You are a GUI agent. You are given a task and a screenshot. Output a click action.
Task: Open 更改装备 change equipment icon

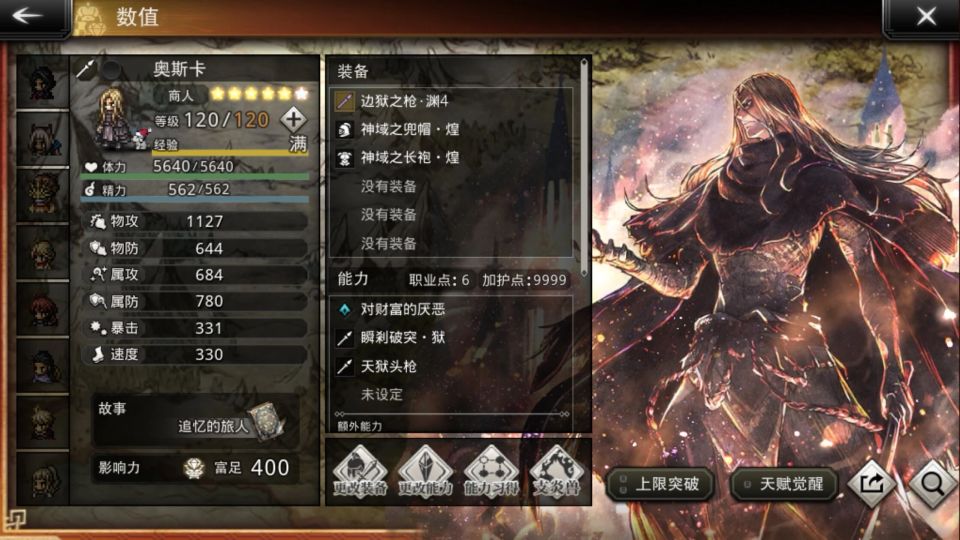coord(360,471)
